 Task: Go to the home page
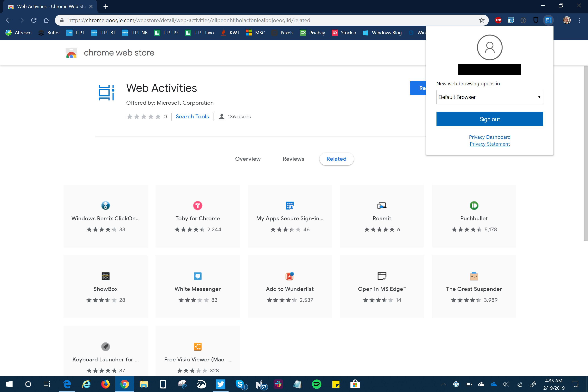click(x=46, y=20)
